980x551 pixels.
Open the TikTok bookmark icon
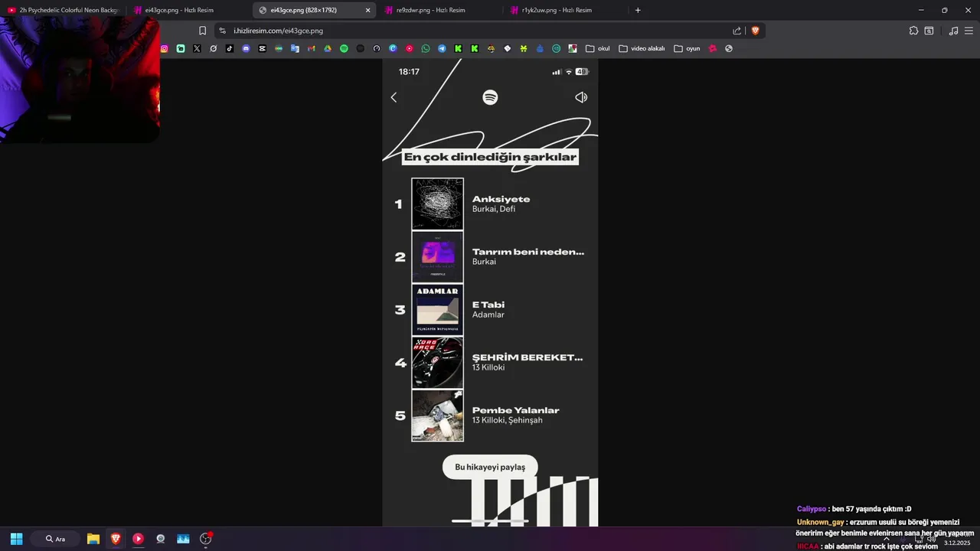230,48
